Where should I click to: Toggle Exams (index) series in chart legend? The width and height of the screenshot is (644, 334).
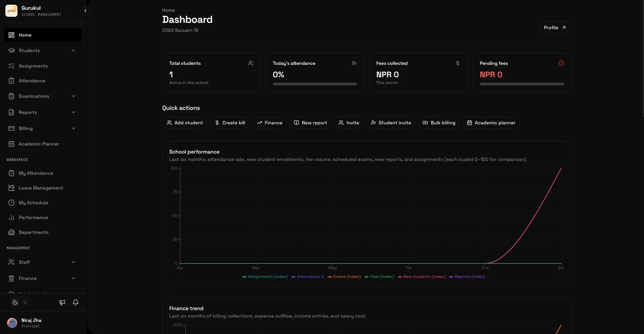pos(344,277)
